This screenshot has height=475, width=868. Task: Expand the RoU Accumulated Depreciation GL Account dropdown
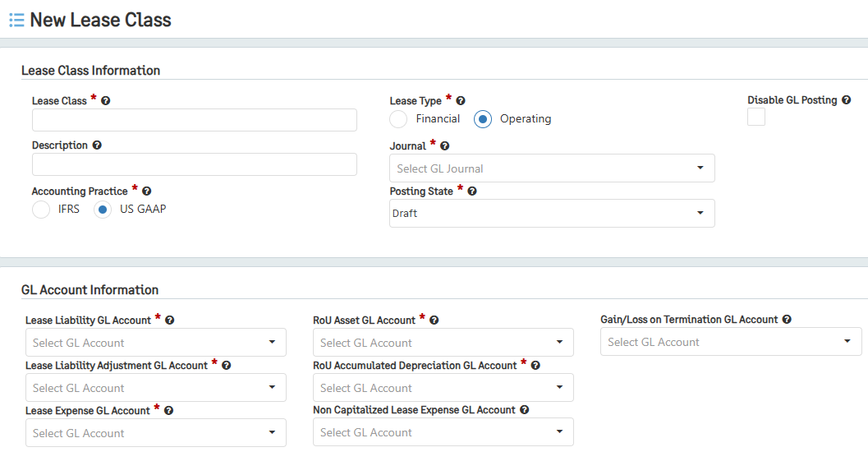coord(443,387)
